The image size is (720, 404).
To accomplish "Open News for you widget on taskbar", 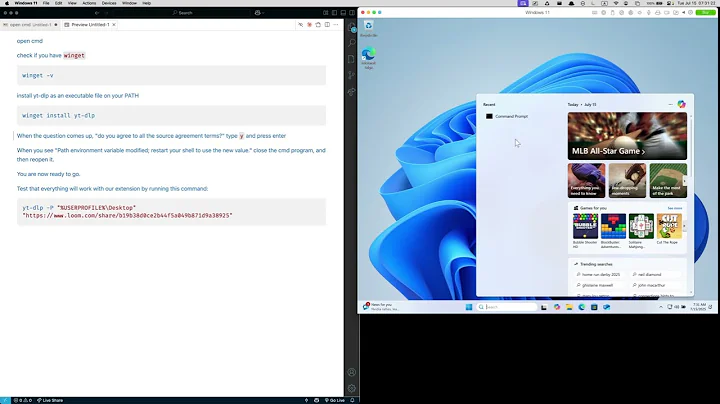I will [380, 306].
